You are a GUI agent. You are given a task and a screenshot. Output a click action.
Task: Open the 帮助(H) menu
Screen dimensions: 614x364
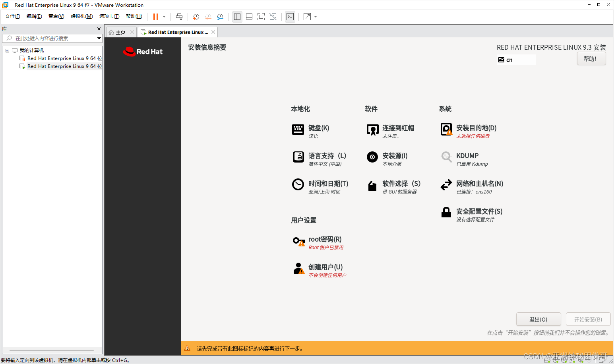pos(134,16)
